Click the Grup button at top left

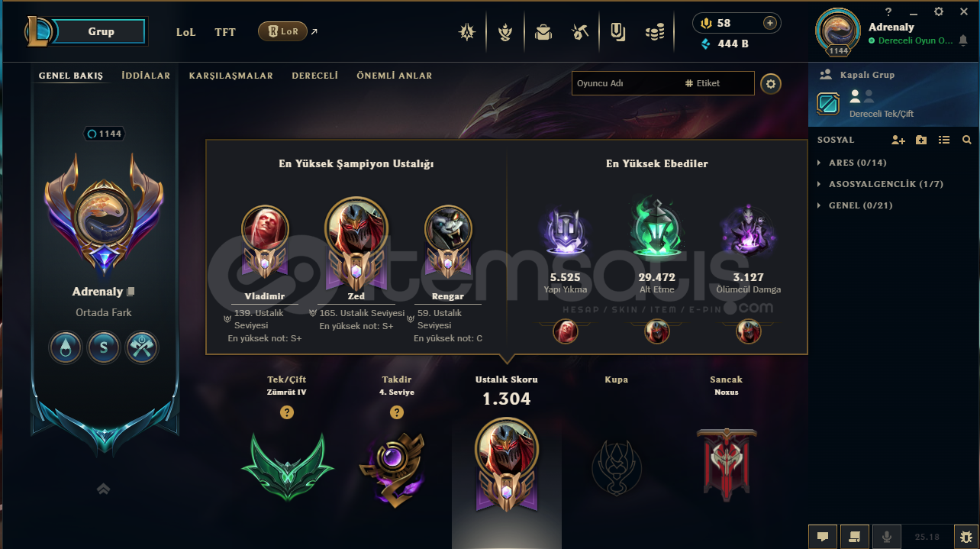click(100, 31)
